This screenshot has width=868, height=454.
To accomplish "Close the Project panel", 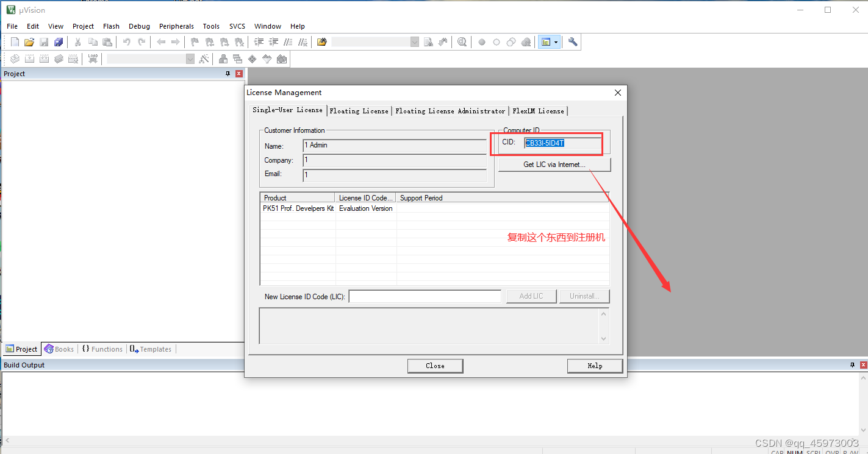I will point(239,73).
